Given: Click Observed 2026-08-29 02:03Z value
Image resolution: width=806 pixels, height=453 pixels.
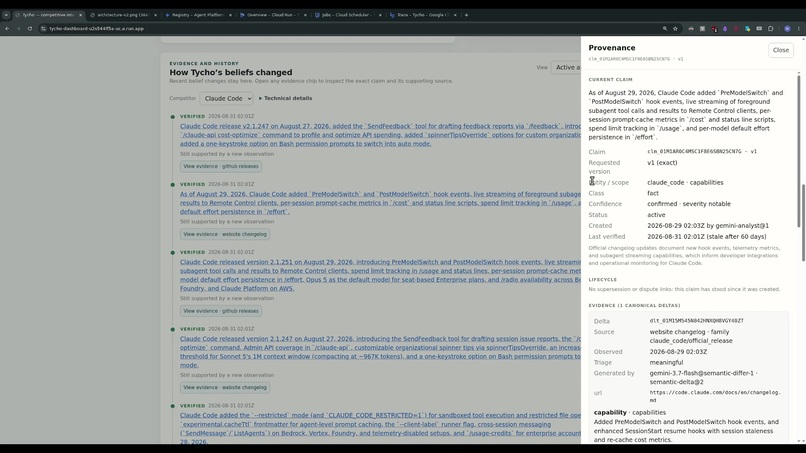Looking at the screenshot, I should 678,352.
